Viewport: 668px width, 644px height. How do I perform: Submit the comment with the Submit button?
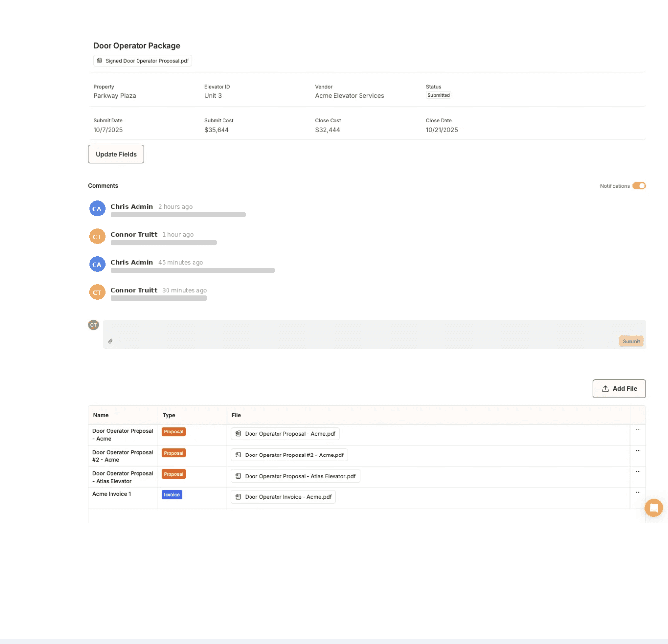point(631,341)
